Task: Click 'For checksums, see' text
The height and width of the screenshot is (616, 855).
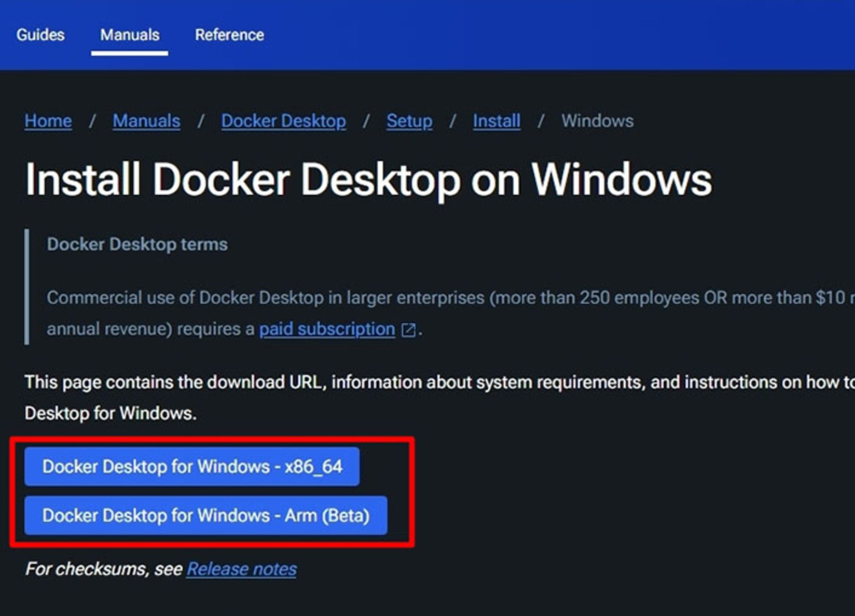Action: (x=104, y=569)
